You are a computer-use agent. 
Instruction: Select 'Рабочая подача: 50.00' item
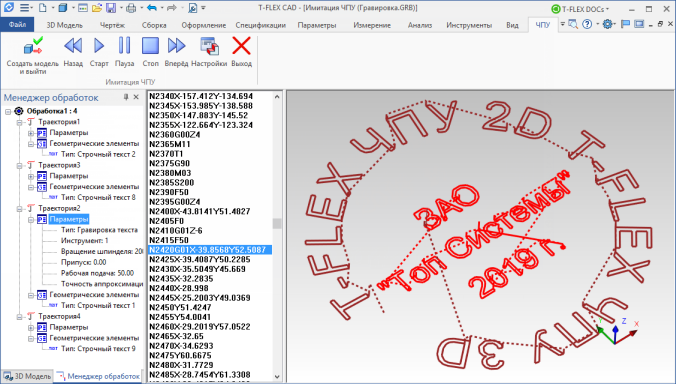click(x=97, y=273)
